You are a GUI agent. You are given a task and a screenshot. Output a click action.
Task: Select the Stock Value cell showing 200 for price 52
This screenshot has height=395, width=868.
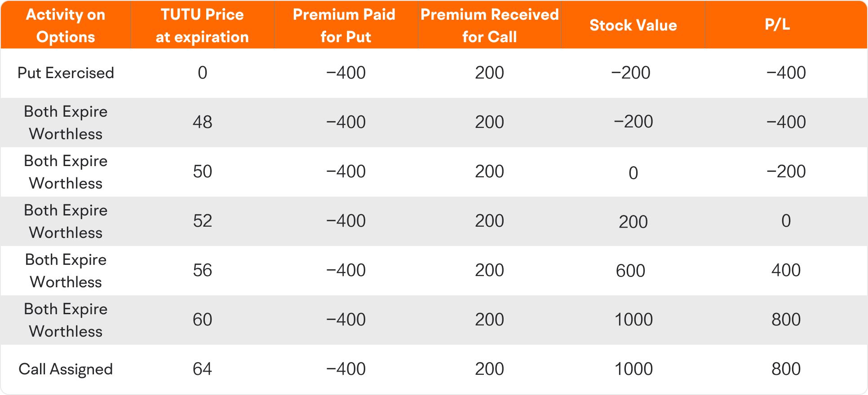[633, 222]
